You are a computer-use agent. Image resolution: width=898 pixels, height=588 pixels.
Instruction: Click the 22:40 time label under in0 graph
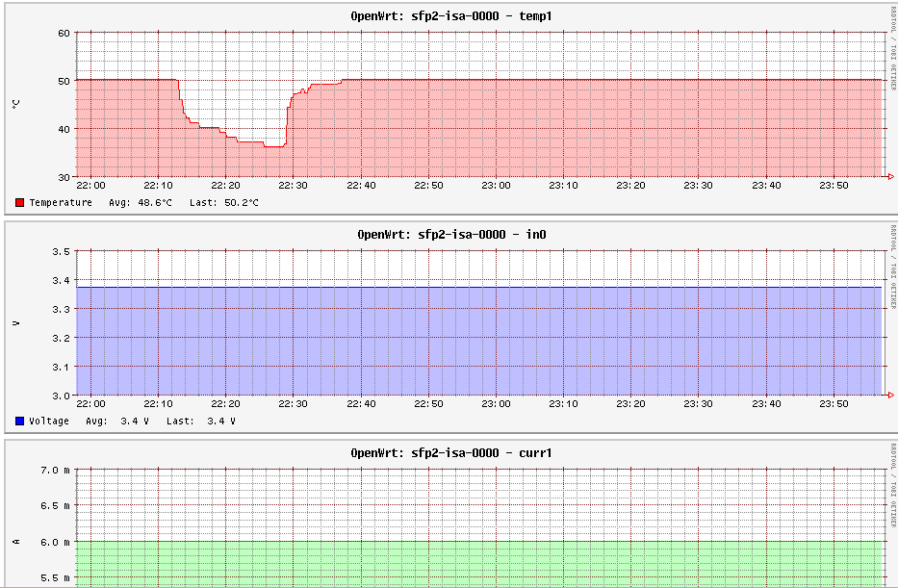[x=361, y=403]
